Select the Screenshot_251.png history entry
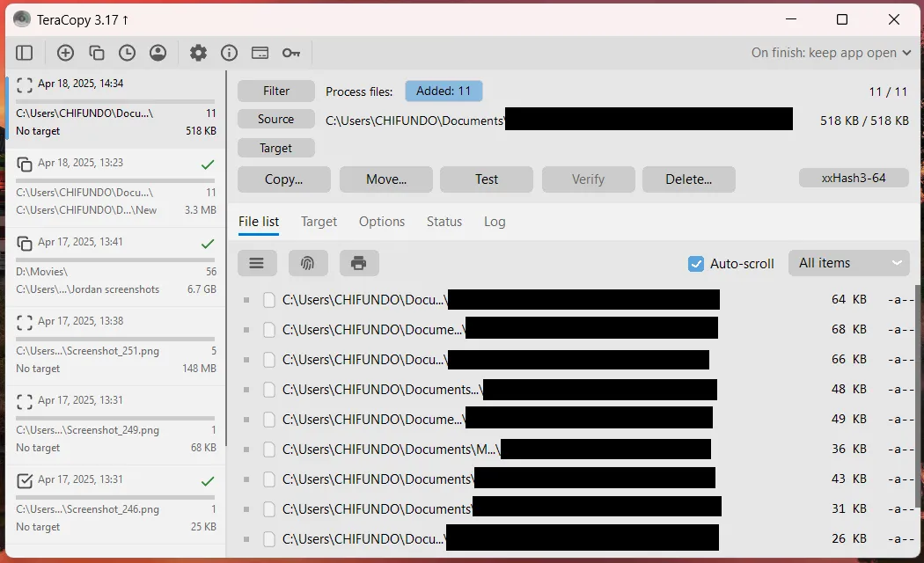924x563 pixels. [x=115, y=347]
